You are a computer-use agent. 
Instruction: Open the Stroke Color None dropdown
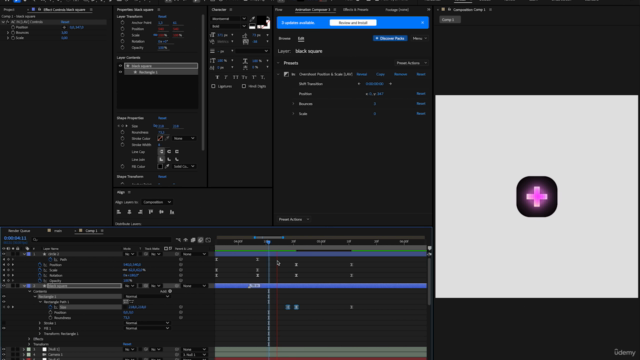[184, 138]
